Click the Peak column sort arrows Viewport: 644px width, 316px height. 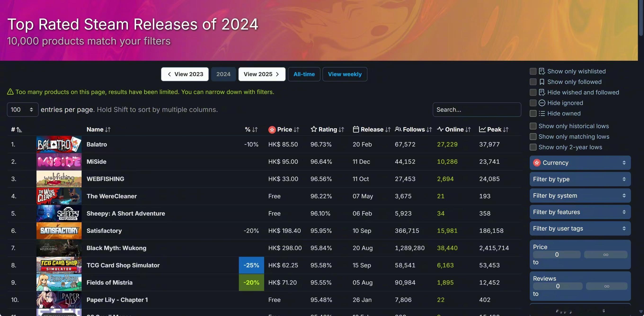(x=506, y=129)
